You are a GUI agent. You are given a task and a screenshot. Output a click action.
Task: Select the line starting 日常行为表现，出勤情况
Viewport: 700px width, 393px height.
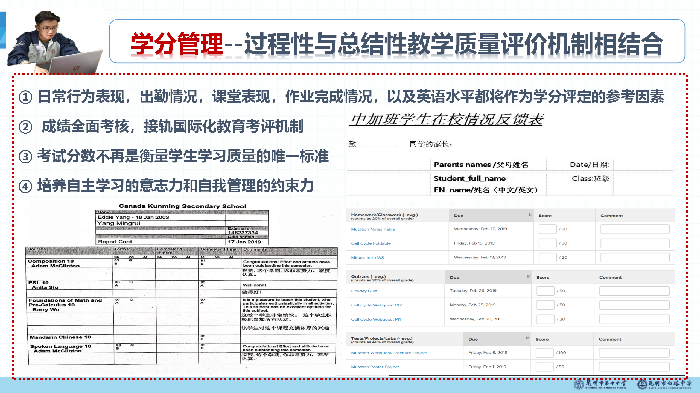[351, 96]
